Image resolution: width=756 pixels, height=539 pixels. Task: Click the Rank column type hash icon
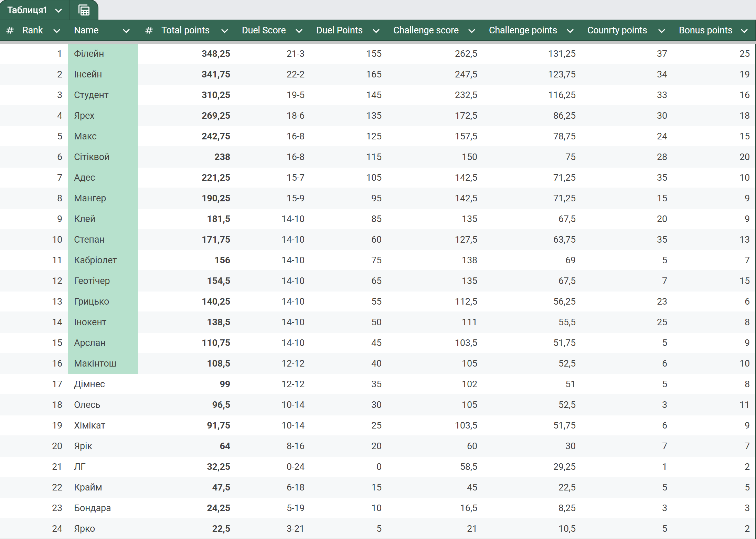pyautogui.click(x=10, y=30)
